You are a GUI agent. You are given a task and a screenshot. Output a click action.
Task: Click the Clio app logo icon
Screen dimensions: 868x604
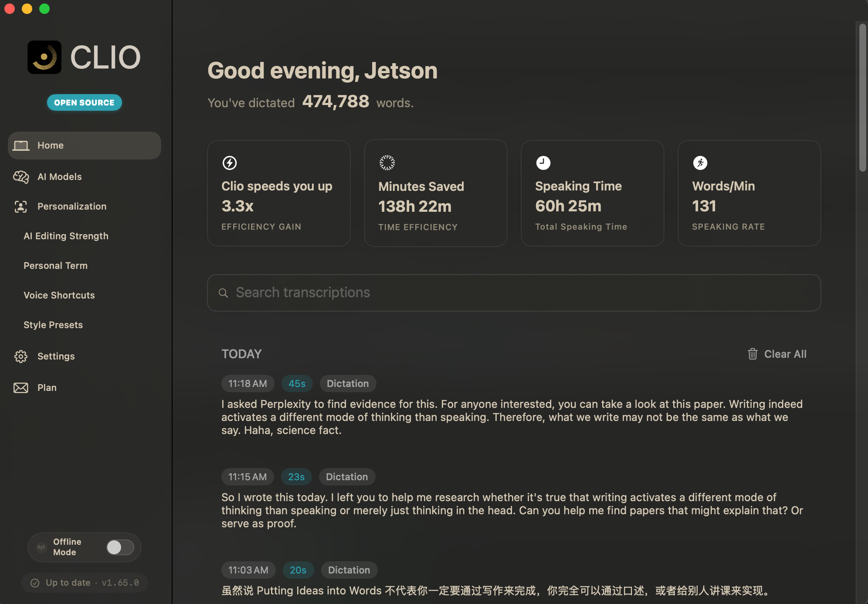[44, 57]
